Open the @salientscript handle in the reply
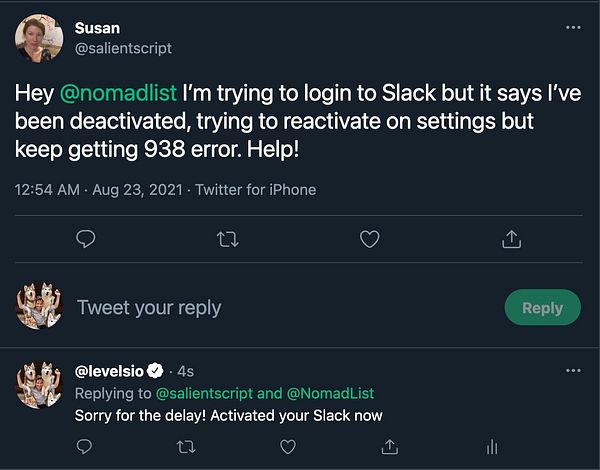Viewport: 600px width, 470px height. tap(204, 393)
